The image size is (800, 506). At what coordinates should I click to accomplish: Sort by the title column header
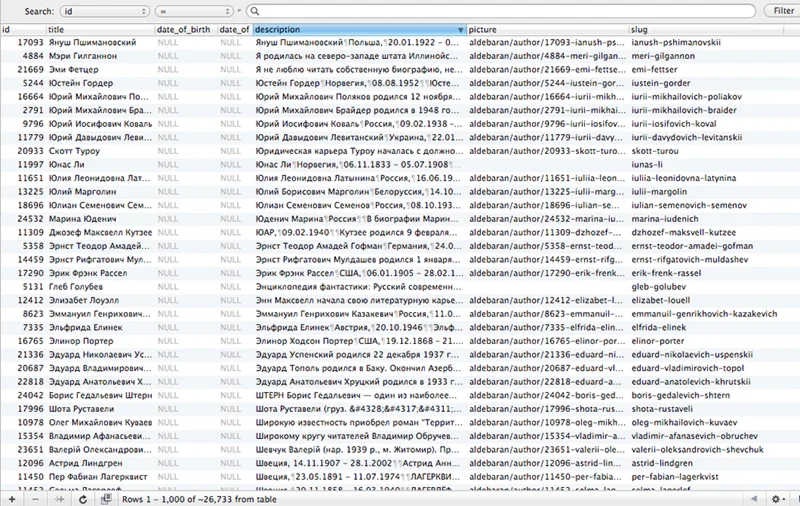click(100, 30)
